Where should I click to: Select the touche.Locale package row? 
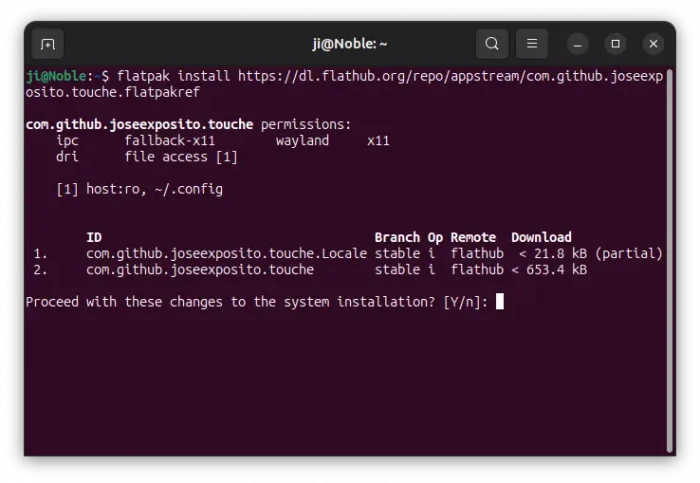coord(226,254)
